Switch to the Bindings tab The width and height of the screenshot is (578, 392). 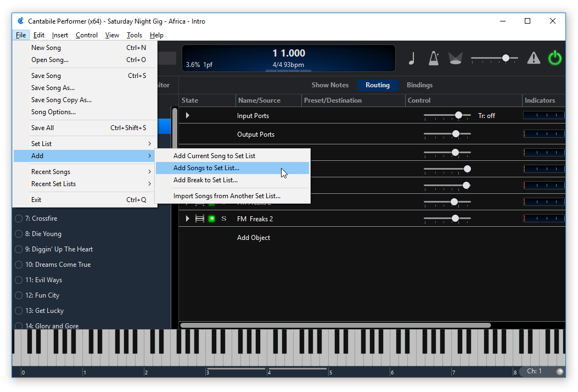pyautogui.click(x=419, y=85)
